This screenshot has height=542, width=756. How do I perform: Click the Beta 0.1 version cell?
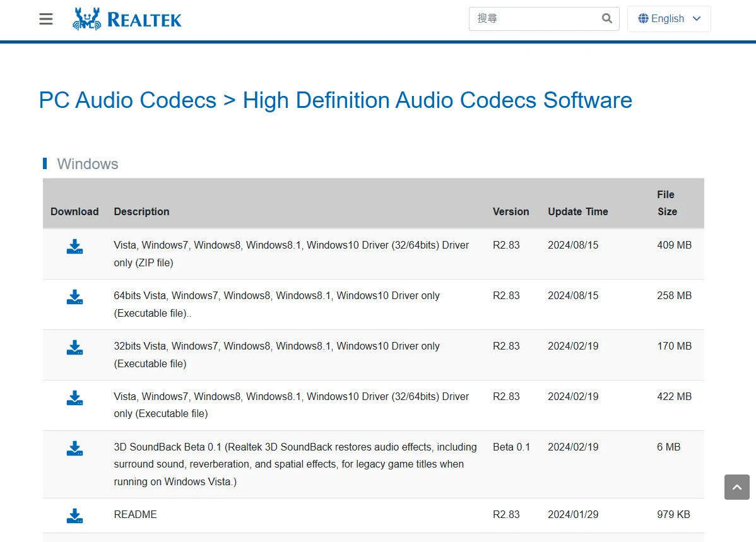pyautogui.click(x=511, y=447)
